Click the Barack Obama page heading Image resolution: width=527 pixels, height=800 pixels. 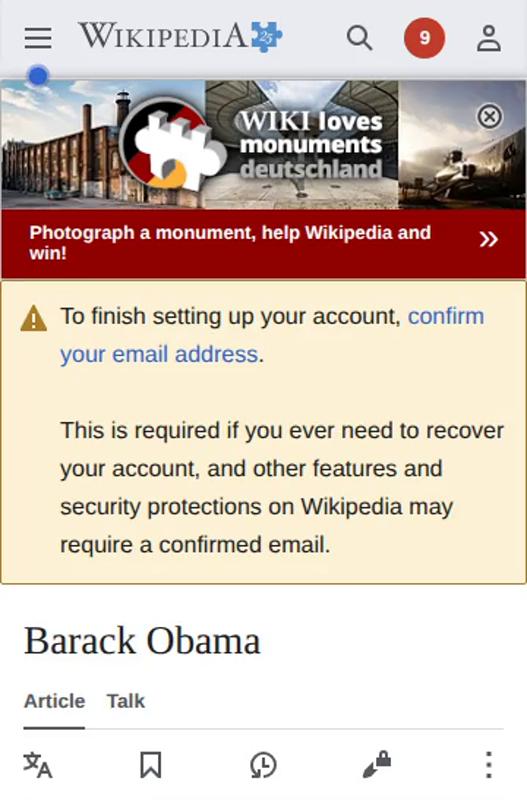pyautogui.click(x=142, y=640)
